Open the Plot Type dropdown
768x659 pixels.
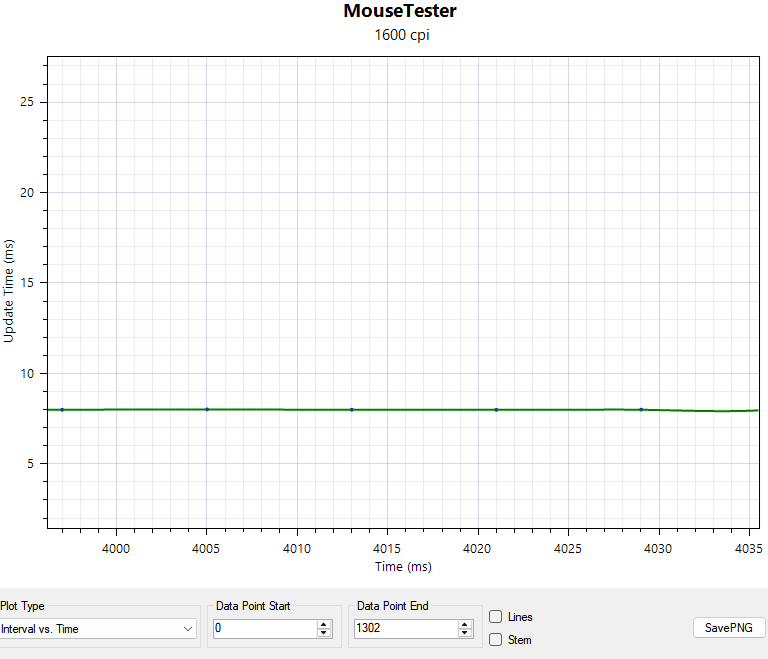point(98,629)
